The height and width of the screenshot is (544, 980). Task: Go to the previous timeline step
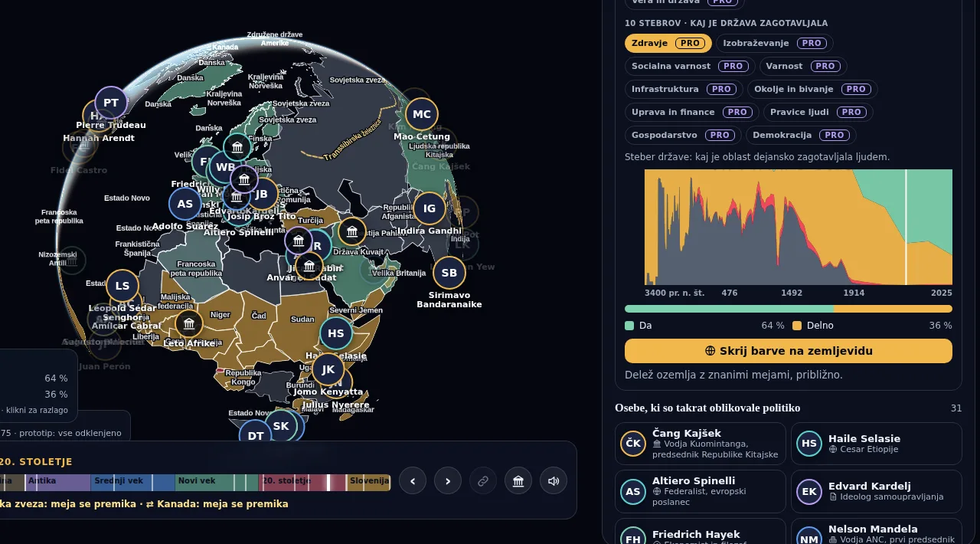(x=413, y=481)
